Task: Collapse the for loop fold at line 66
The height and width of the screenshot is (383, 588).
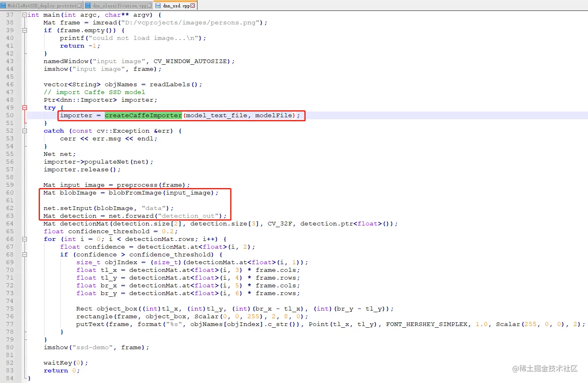Action: (x=24, y=239)
